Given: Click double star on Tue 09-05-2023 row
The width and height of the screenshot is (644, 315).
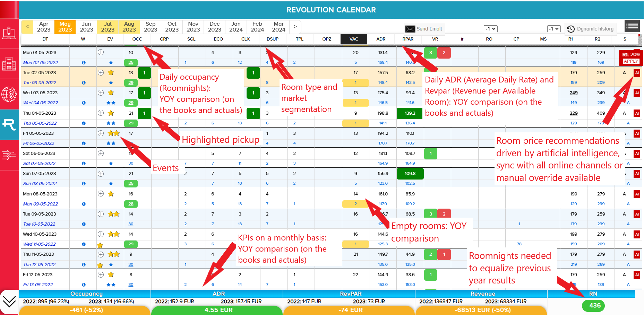Looking at the screenshot, I should pyautogui.click(x=113, y=214).
